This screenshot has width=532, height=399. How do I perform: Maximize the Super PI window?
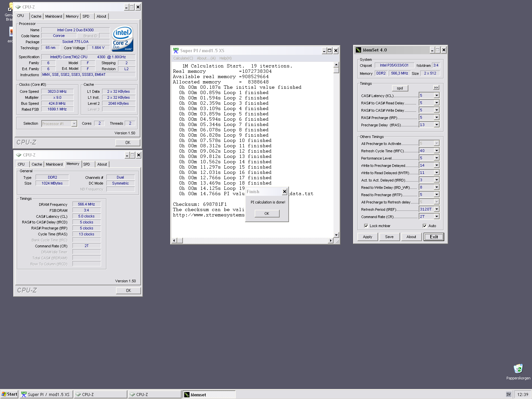tap(330, 51)
